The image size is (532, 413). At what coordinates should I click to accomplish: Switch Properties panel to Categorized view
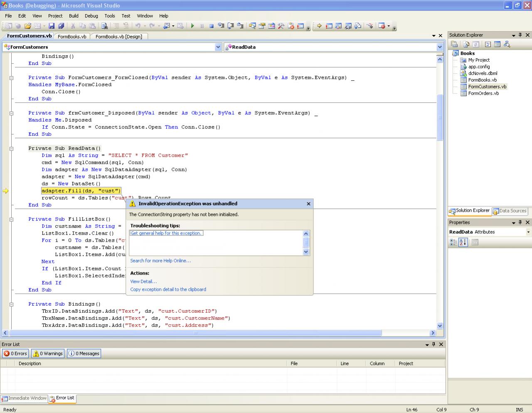pos(453,242)
